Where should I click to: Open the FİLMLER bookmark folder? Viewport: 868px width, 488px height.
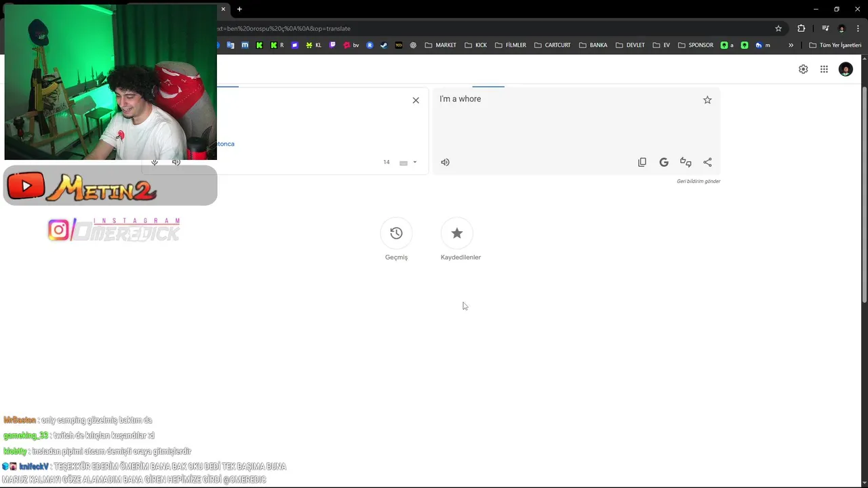point(511,45)
